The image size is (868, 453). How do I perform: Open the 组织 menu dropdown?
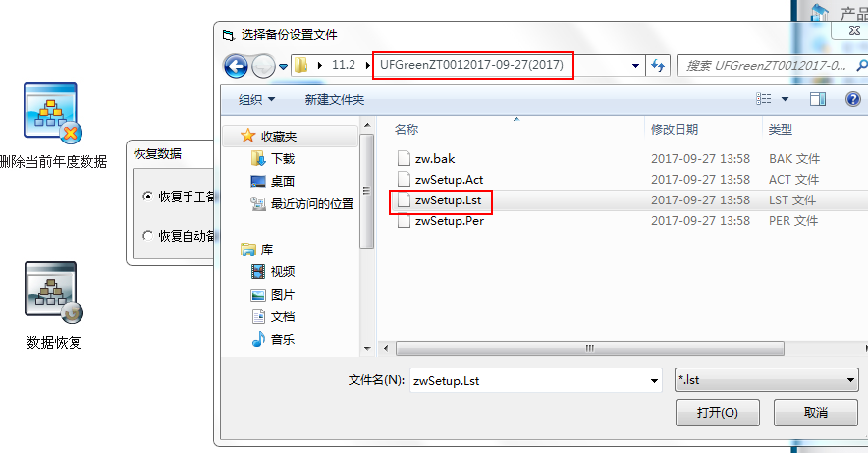(x=256, y=99)
